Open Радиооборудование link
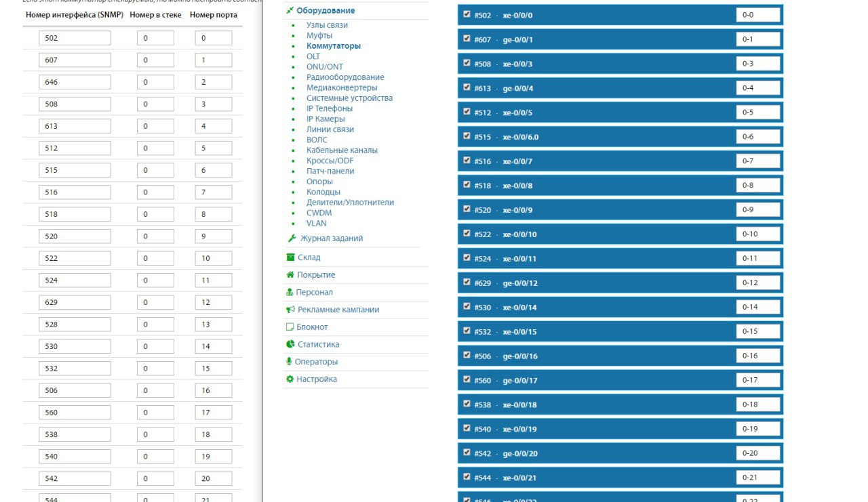868x502 pixels. pyautogui.click(x=345, y=77)
